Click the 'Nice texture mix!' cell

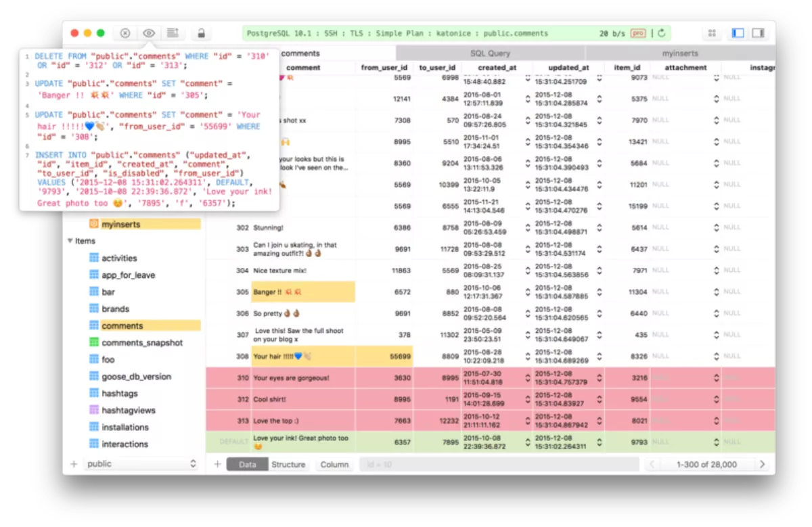[303, 271]
